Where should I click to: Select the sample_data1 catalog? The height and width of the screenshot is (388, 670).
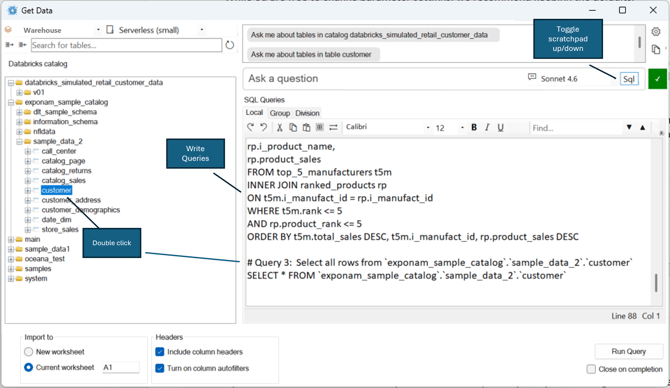coord(47,249)
